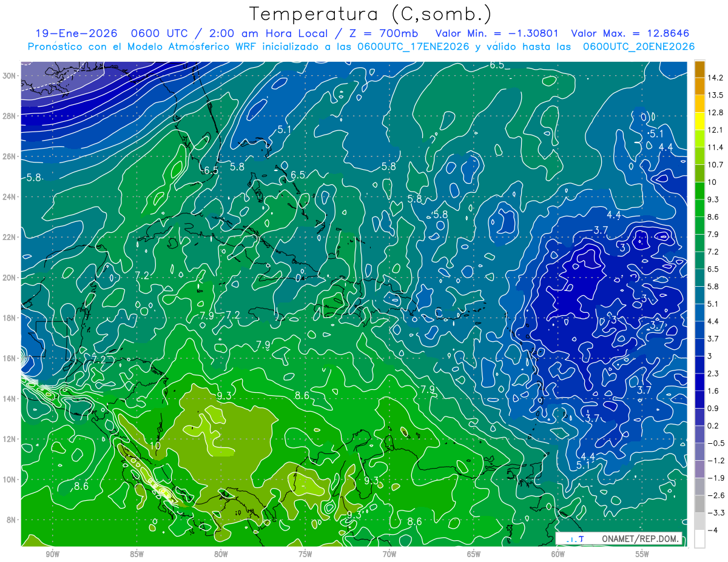Screen dimensions: 728x562
Task: Click the valid-until time "0600UTC_20ENE2026"
Action: click(638, 47)
